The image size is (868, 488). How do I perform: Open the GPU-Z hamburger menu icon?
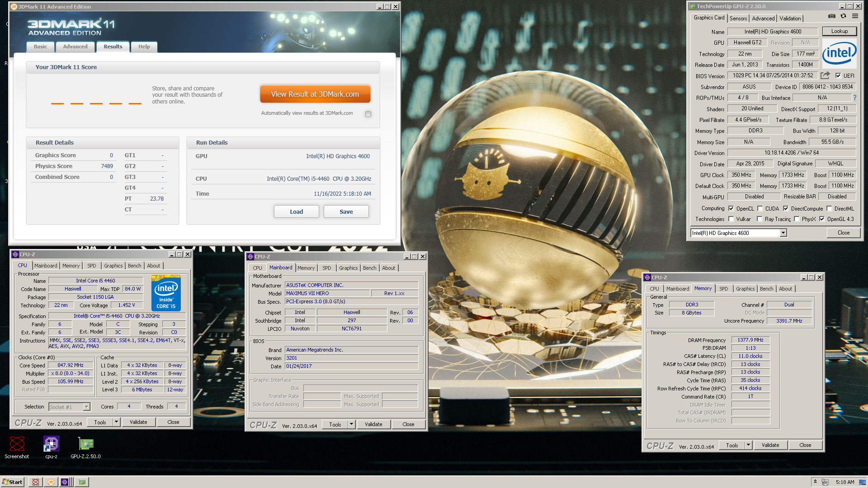(855, 16)
